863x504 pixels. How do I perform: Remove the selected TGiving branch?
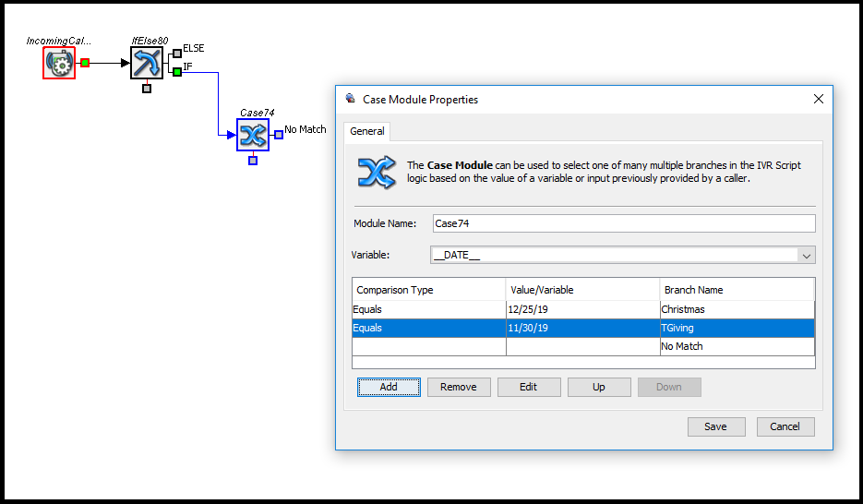[x=459, y=387]
